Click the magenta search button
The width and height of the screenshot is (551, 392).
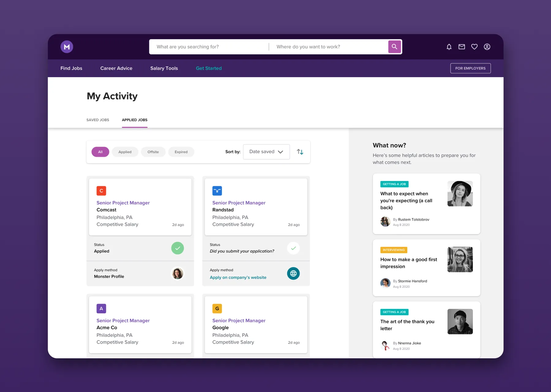click(395, 47)
